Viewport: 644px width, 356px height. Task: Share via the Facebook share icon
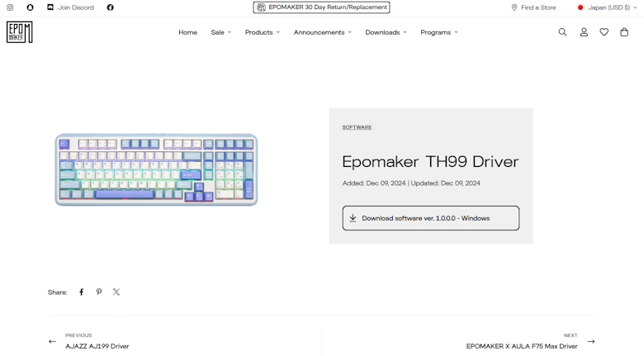[81, 292]
